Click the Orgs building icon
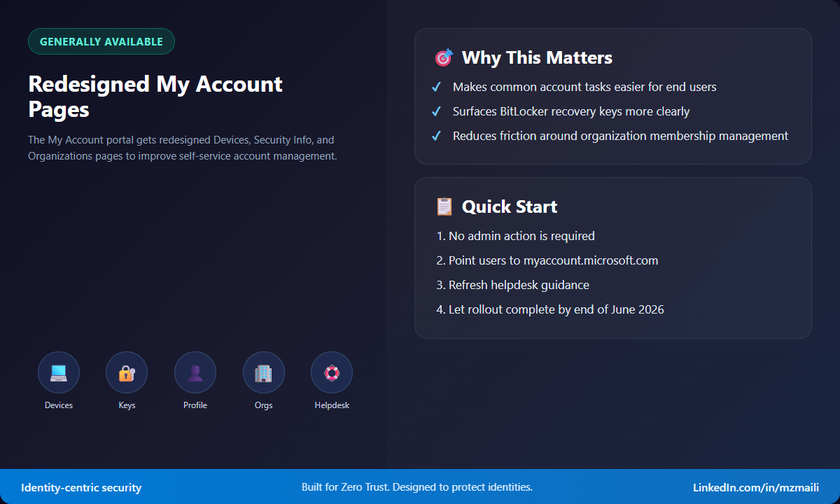The image size is (840, 504). (x=264, y=372)
